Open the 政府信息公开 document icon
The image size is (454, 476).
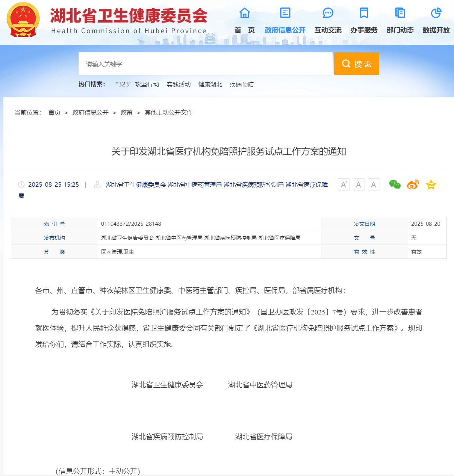285,13
